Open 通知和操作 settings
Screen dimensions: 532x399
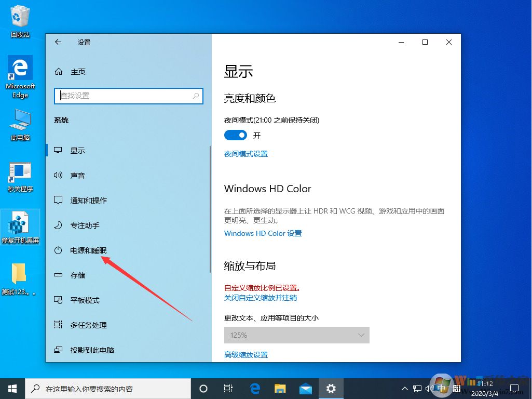[89, 200]
